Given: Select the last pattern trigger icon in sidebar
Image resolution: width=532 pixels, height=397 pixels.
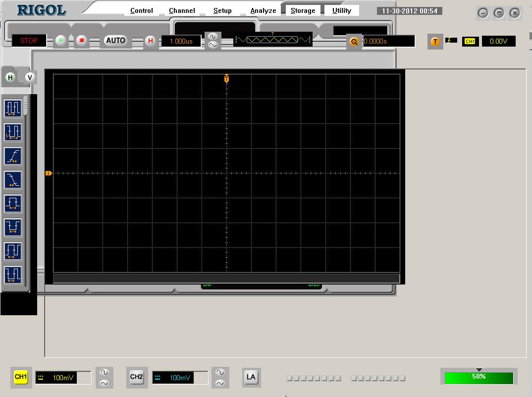Looking at the screenshot, I should pyautogui.click(x=12, y=275).
